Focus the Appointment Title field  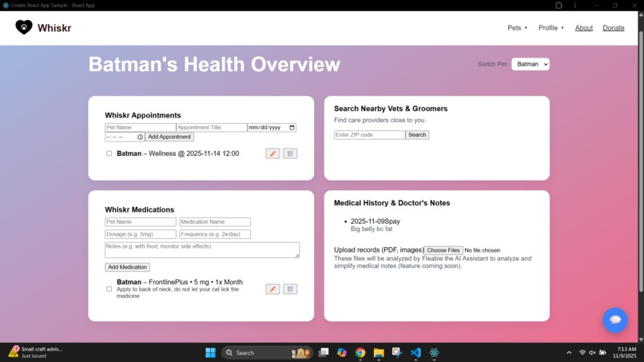coord(212,127)
